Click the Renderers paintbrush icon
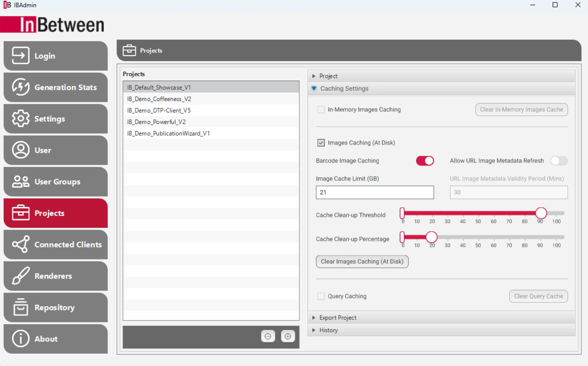 point(21,276)
